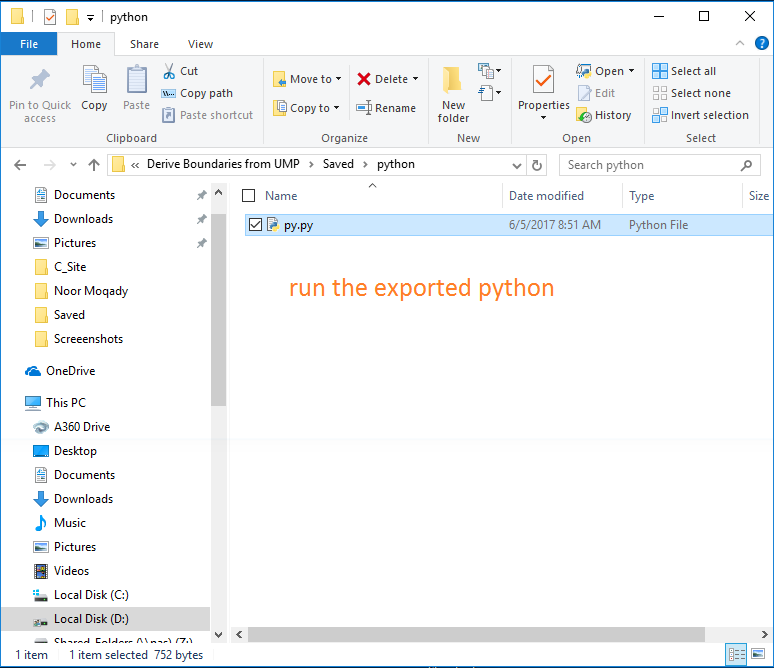This screenshot has width=774, height=668.
Task: Open the Easy access dropdown
Action: pos(489,93)
